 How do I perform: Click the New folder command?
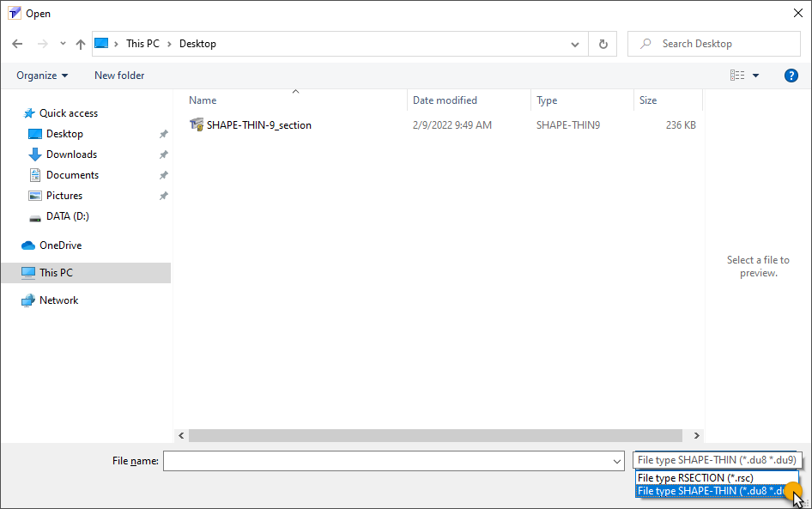coord(118,75)
